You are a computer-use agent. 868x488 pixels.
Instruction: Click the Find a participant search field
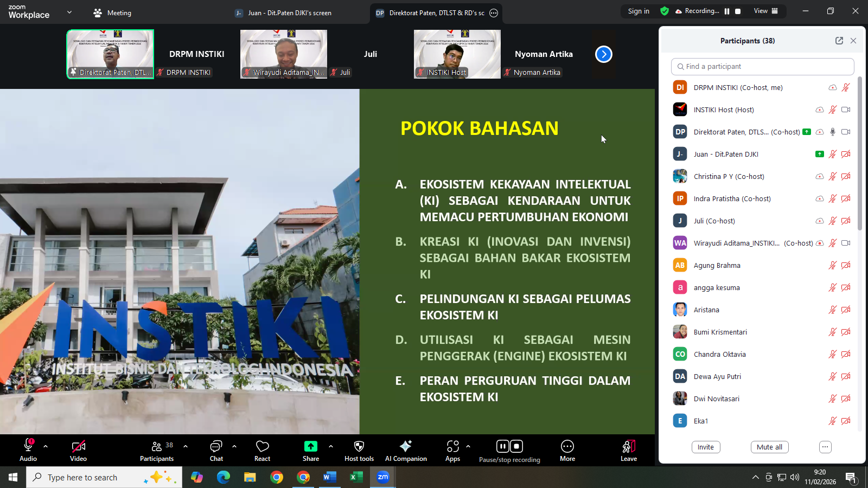point(762,67)
